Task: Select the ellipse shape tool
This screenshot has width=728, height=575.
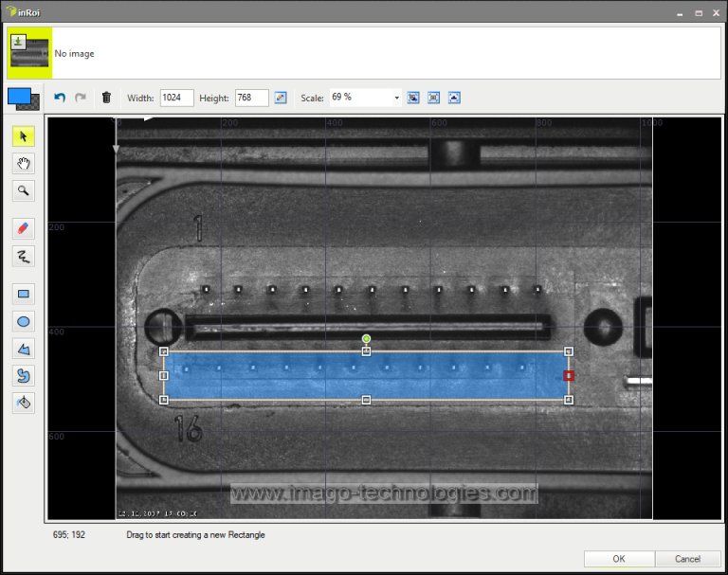Action: 23,322
